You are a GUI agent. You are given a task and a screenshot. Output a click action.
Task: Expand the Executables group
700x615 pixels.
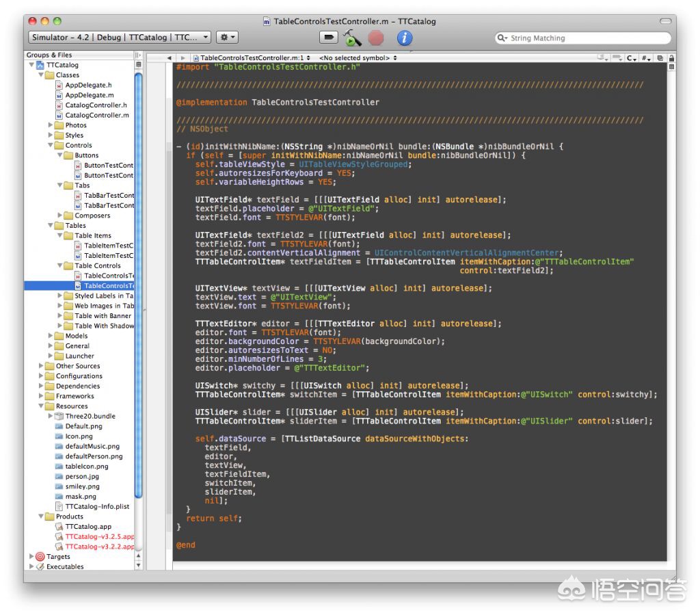point(31,566)
